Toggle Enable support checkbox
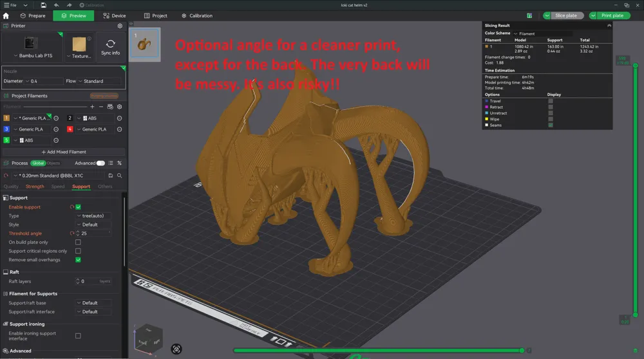644x359 pixels. (78, 207)
